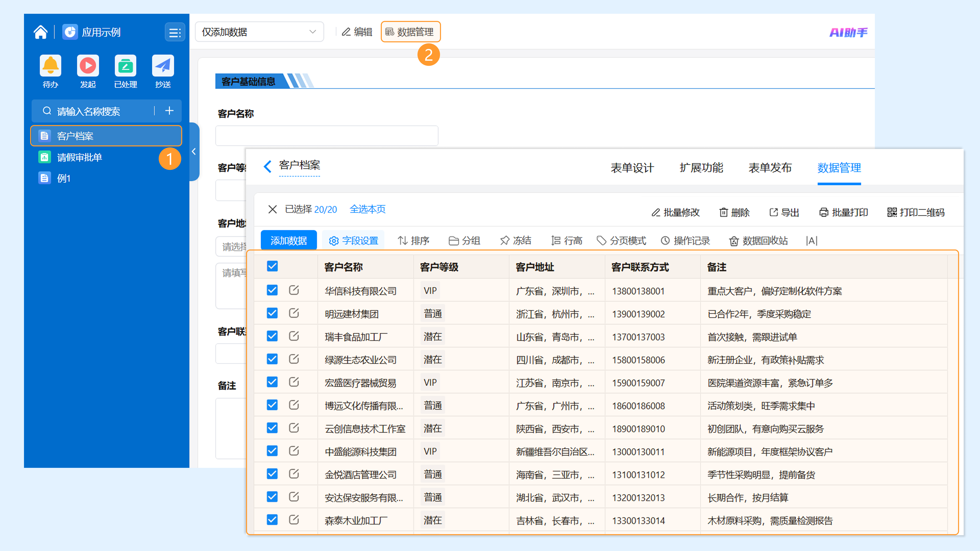
Task: Edit row 华信科技有限公司 via pencil icon
Action: (x=294, y=290)
